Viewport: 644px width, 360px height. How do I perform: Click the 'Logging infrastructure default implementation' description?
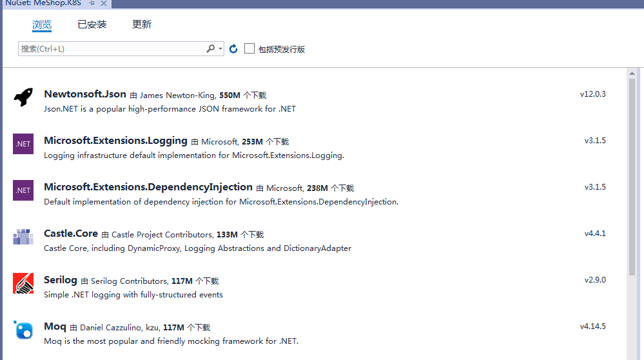click(x=194, y=155)
